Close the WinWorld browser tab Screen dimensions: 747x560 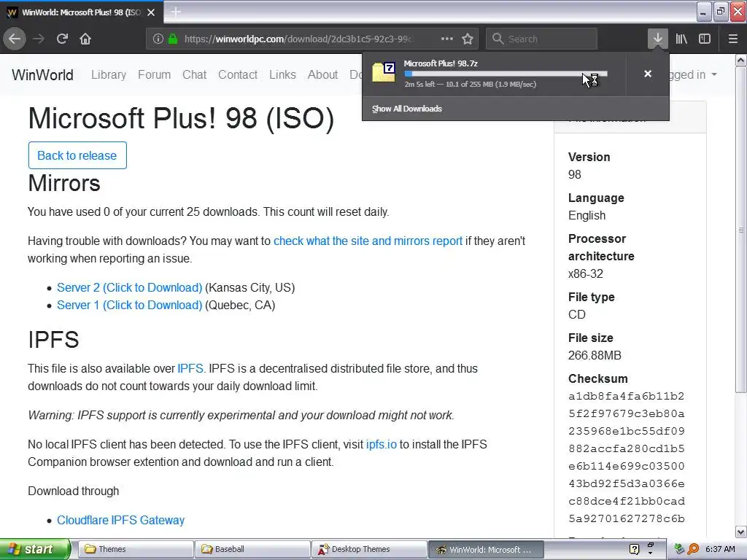(x=151, y=12)
